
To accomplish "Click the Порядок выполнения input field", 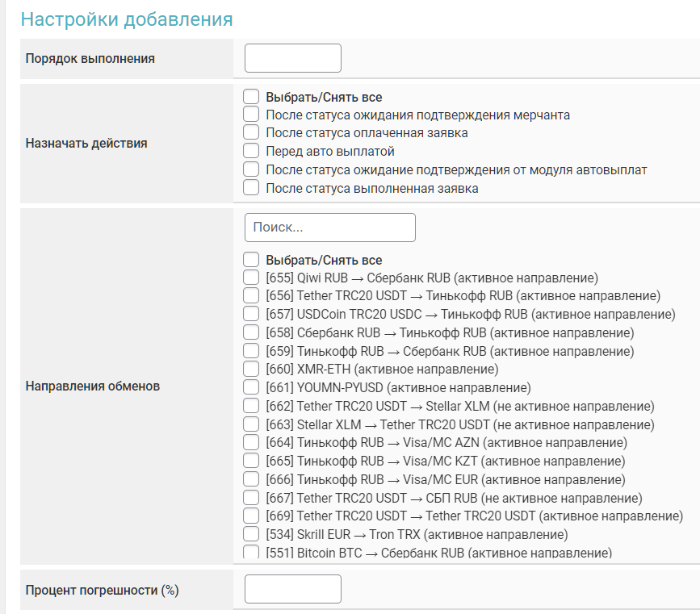I will [292, 58].
